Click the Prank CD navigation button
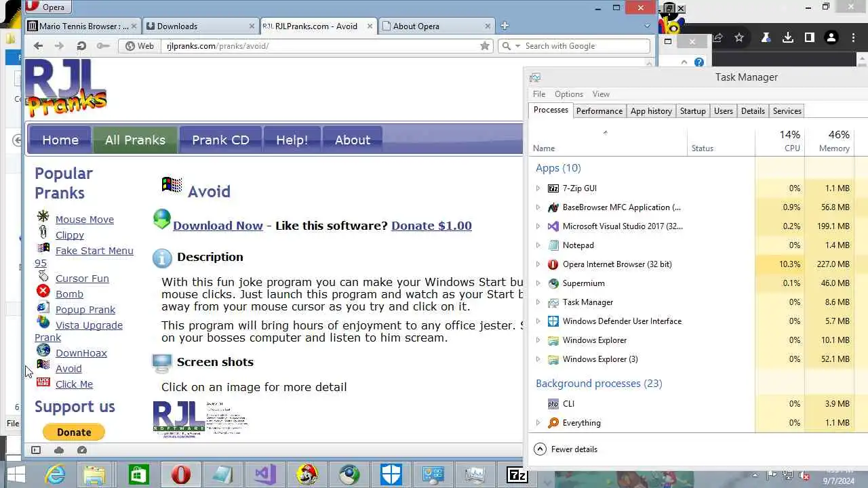 [220, 140]
